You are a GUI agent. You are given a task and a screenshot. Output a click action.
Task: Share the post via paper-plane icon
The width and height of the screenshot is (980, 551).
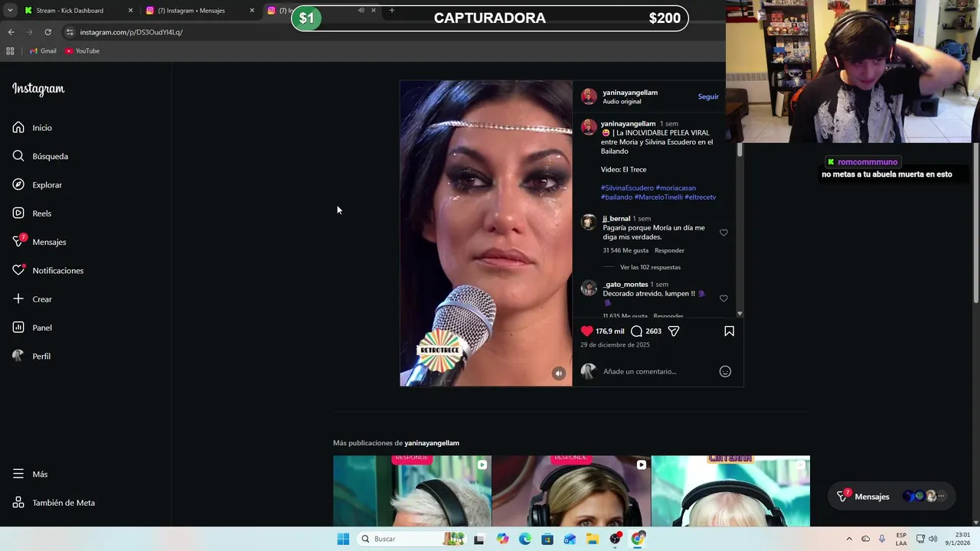(674, 331)
